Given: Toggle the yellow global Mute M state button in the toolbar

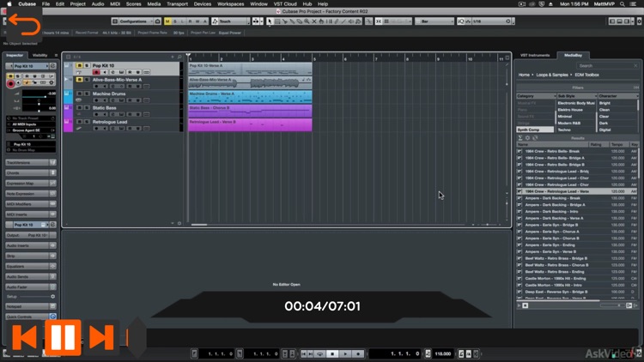Looking at the screenshot, I should tap(167, 21).
